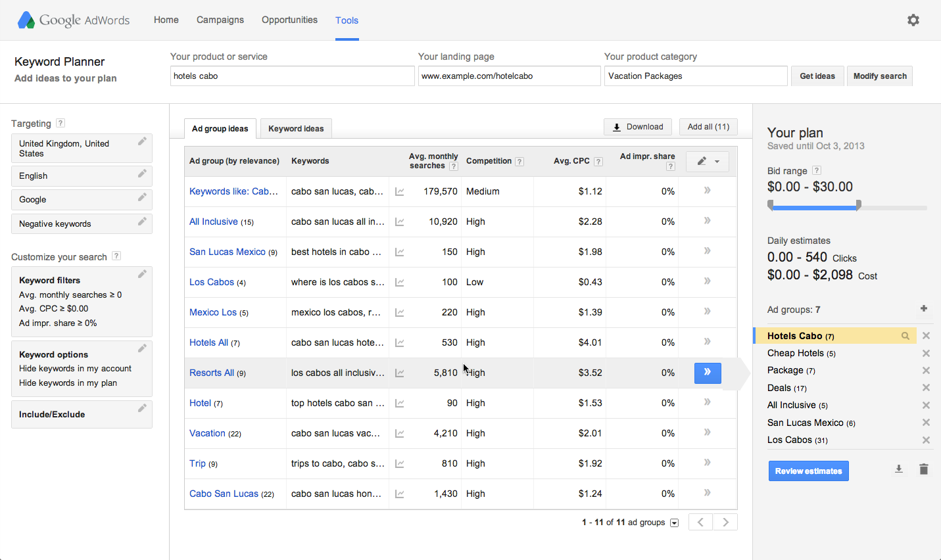Add a new ad group with plus icon
This screenshot has width=941, height=560.
click(924, 308)
